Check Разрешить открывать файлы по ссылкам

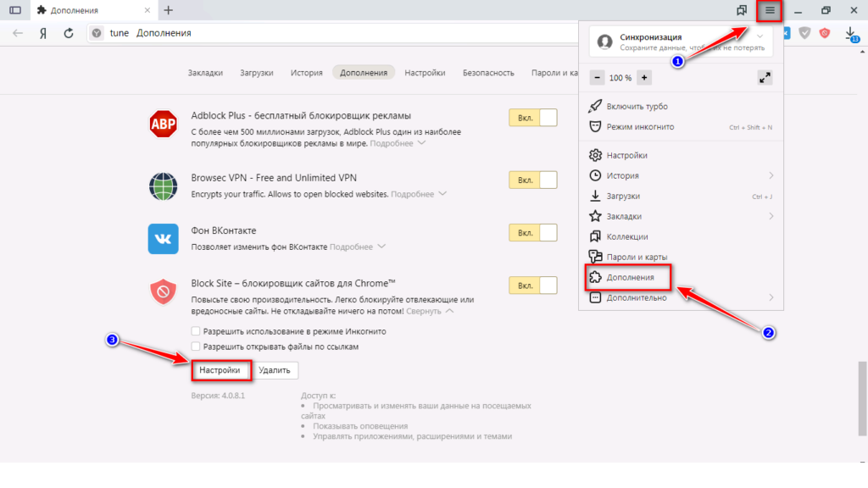click(196, 347)
